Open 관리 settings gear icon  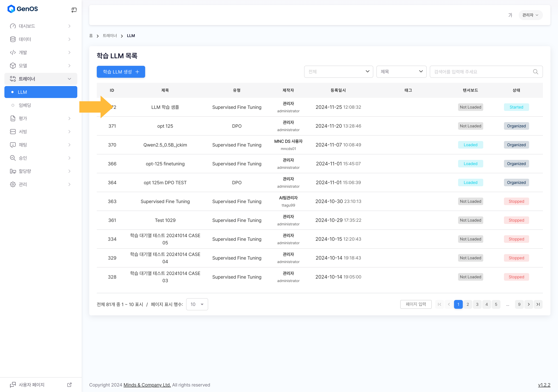point(13,184)
